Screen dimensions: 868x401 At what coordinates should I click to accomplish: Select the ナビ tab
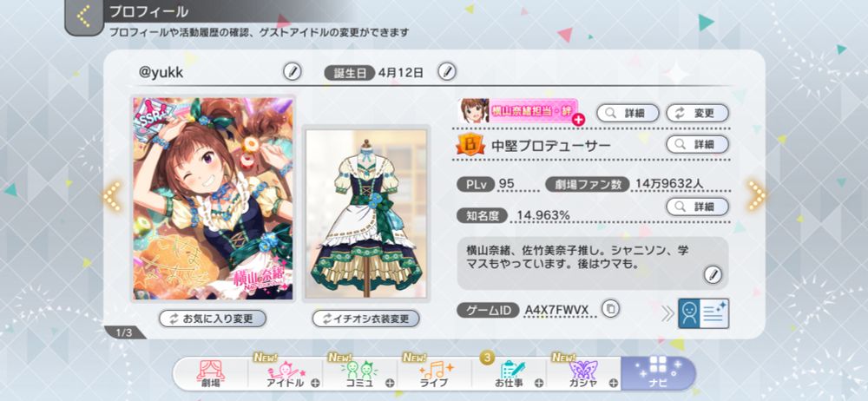(x=658, y=374)
